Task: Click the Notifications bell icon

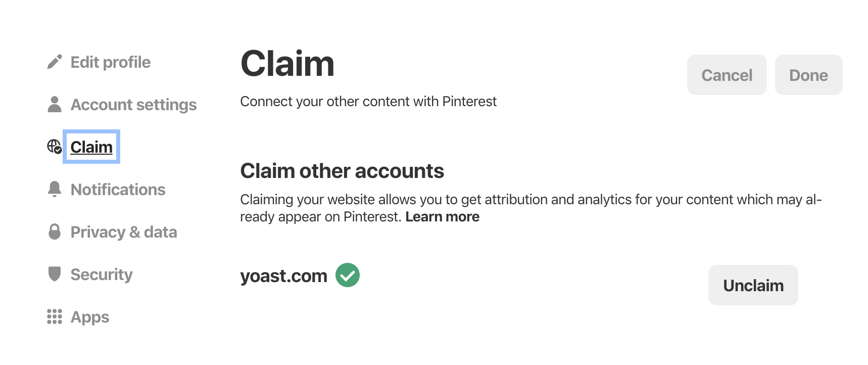Action: coord(55,189)
